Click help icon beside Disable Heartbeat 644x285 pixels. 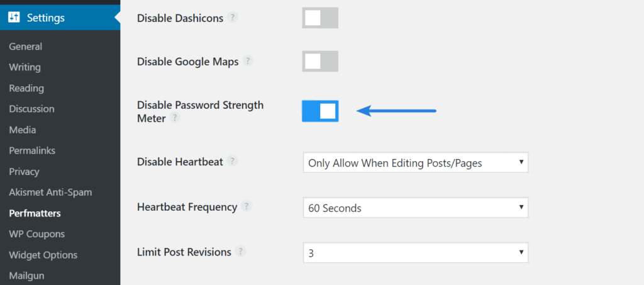[x=233, y=161]
